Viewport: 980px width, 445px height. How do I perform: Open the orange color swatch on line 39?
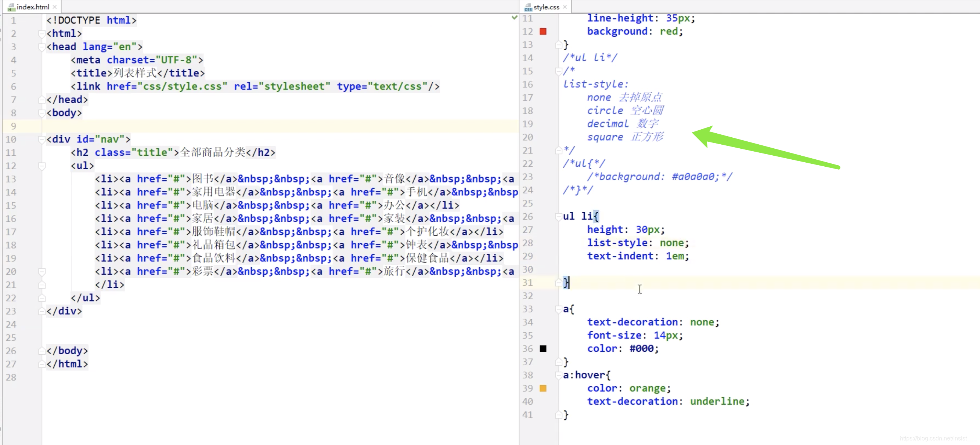click(x=543, y=388)
